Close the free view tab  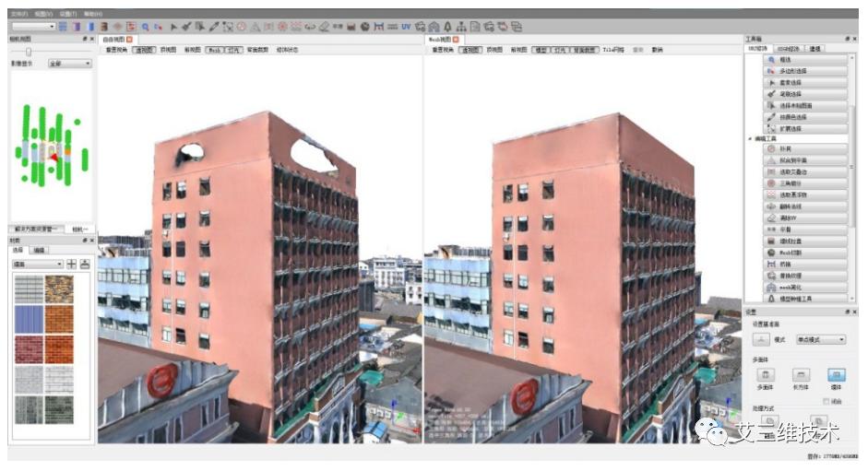[129, 40]
